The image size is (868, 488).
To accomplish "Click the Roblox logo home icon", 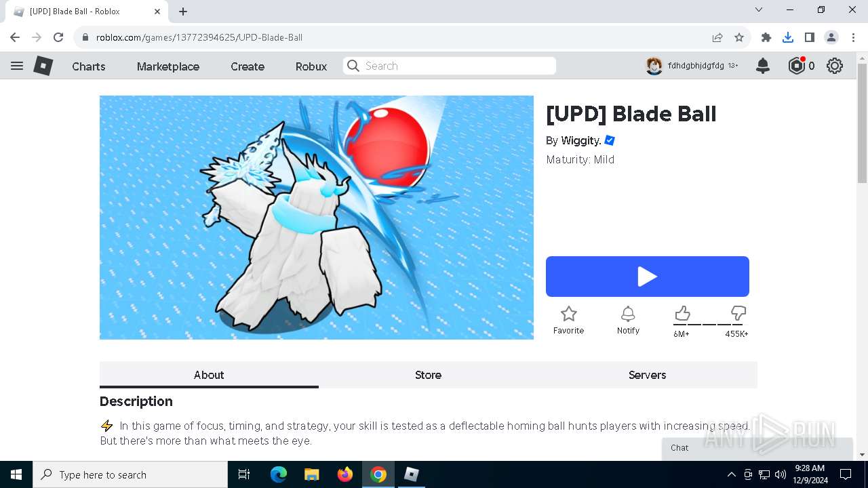I will coord(43,66).
